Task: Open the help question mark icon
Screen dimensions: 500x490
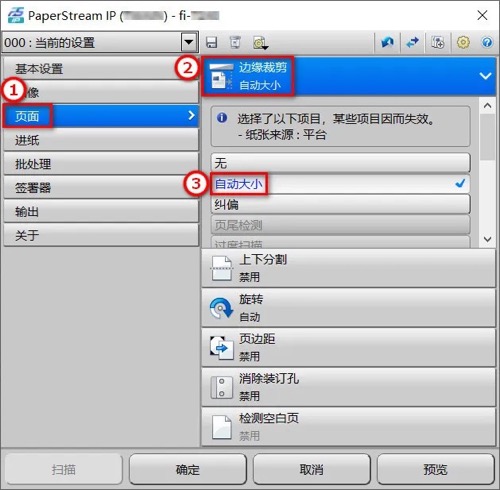Action: [x=487, y=42]
